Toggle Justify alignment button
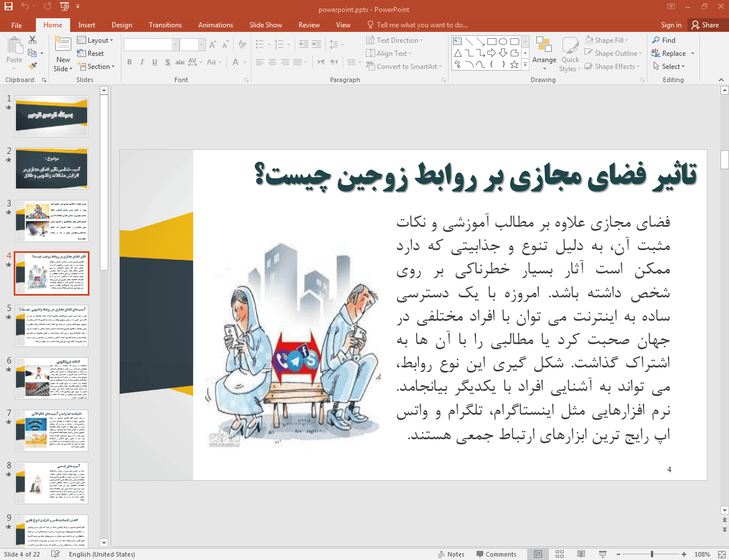This screenshot has width=729, height=560. 298,62
